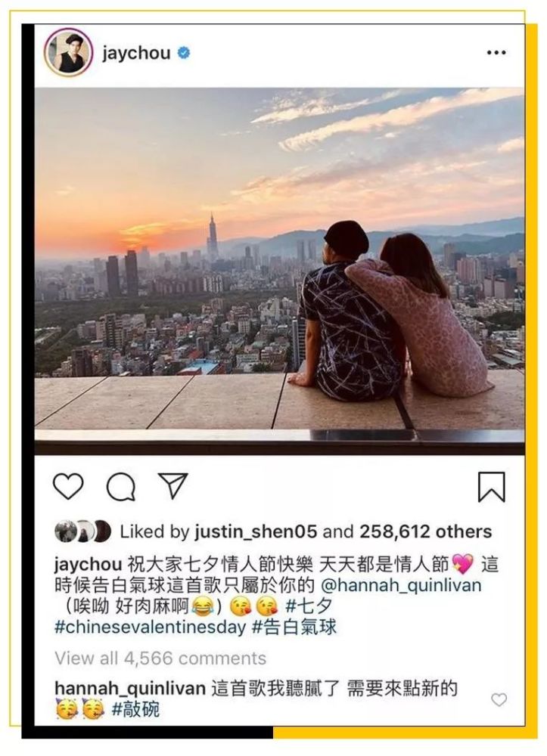Image resolution: width=547 pixels, height=756 pixels.
Task: Open the #告白氣球 hashtag
Action: [x=295, y=627]
